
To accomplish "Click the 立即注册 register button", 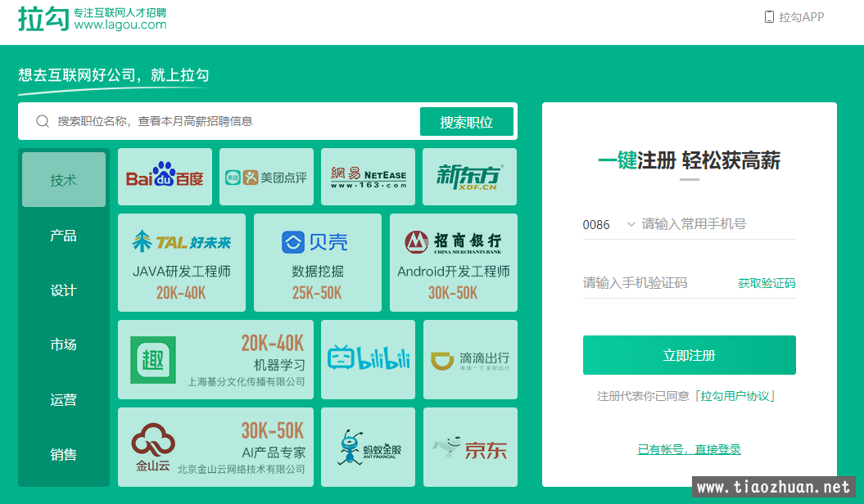I will pos(690,355).
